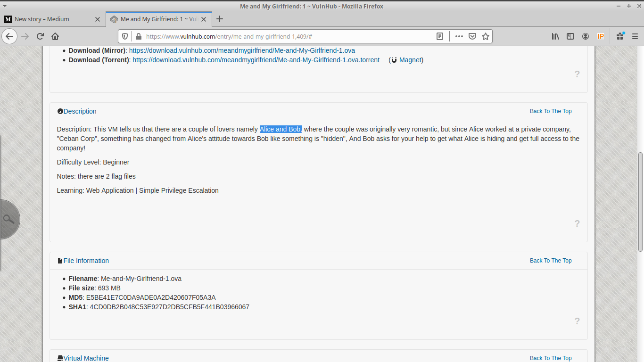The height and width of the screenshot is (362, 644).
Task: Click the Magnet link icon
Action: click(394, 60)
